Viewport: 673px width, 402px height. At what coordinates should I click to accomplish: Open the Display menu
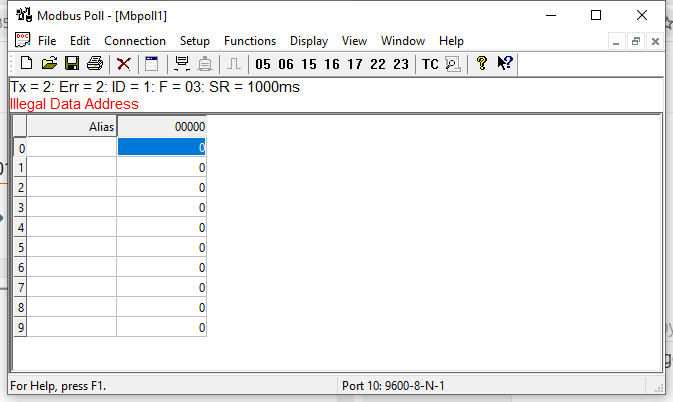pyautogui.click(x=309, y=41)
